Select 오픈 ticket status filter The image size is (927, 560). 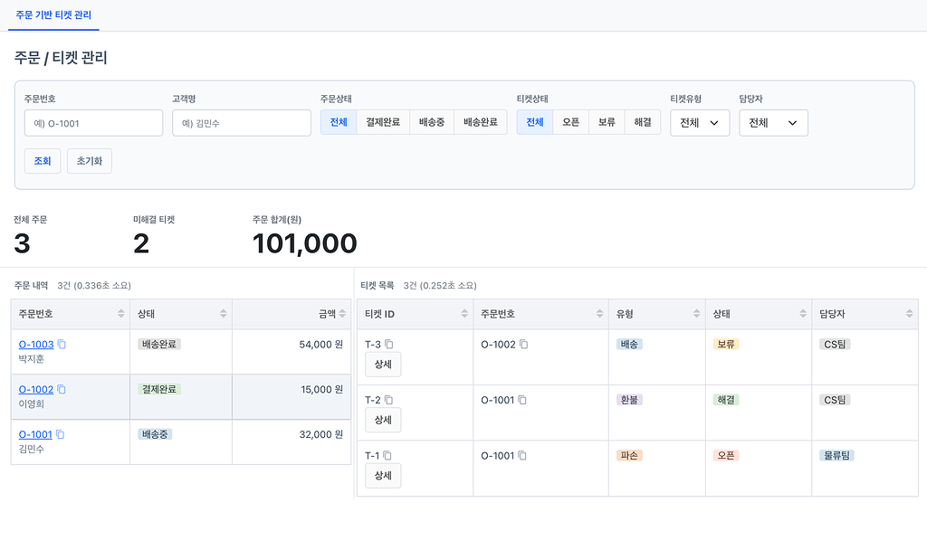tap(570, 122)
